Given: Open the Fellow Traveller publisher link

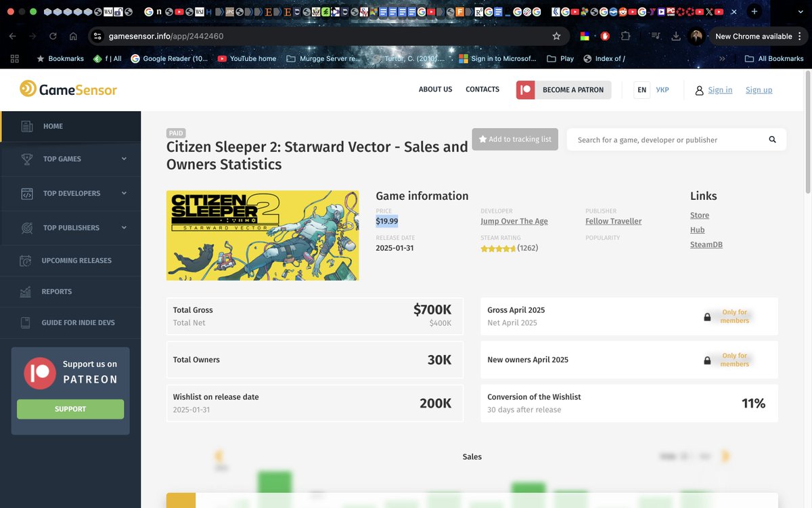Looking at the screenshot, I should point(613,221).
